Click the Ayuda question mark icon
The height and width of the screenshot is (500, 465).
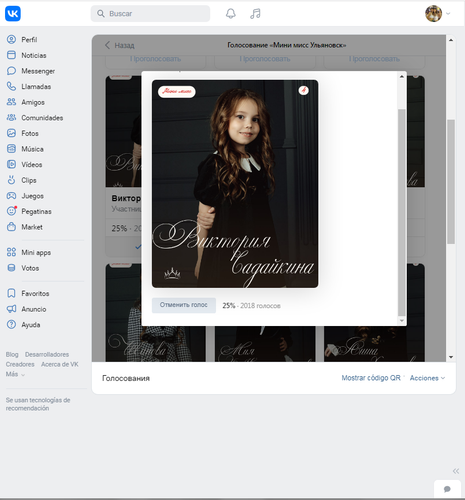11,325
